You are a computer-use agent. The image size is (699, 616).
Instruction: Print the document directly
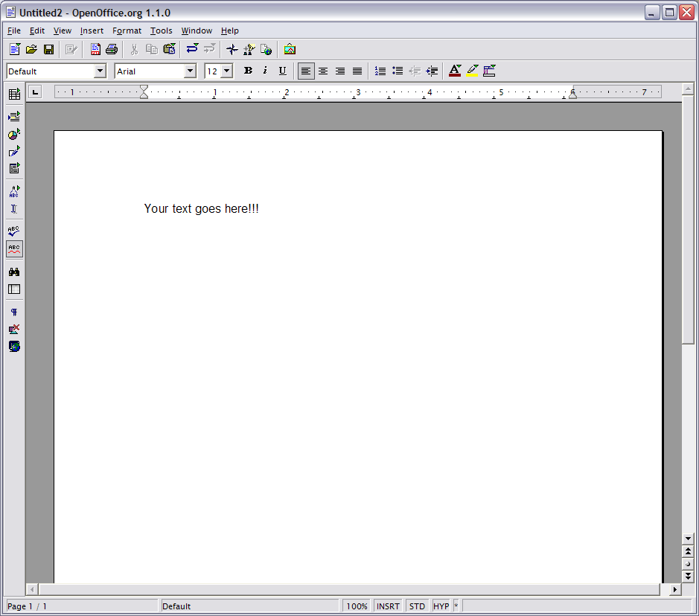coord(112,49)
